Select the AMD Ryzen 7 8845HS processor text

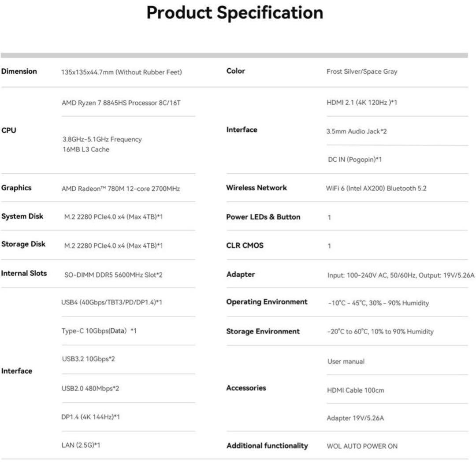(x=121, y=103)
